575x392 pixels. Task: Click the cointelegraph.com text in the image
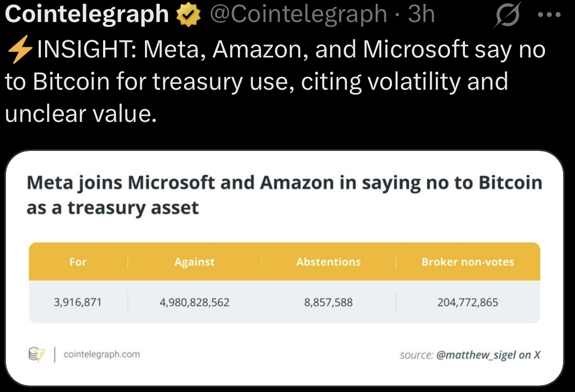101,354
